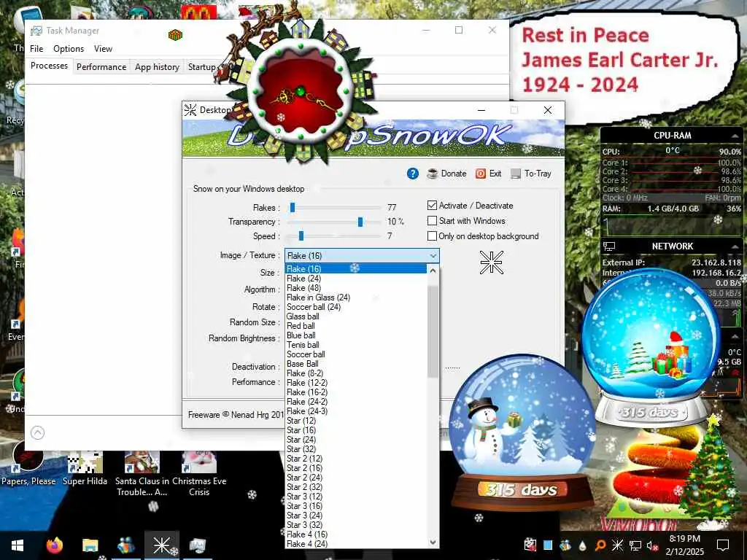Switch to the Processes tab
The image size is (747, 560).
click(x=49, y=66)
